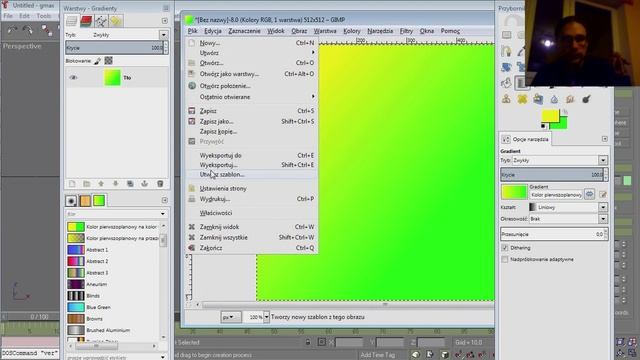Open the Paths tab in layers dock
This screenshot has height=360, width=640.
tap(101, 21)
